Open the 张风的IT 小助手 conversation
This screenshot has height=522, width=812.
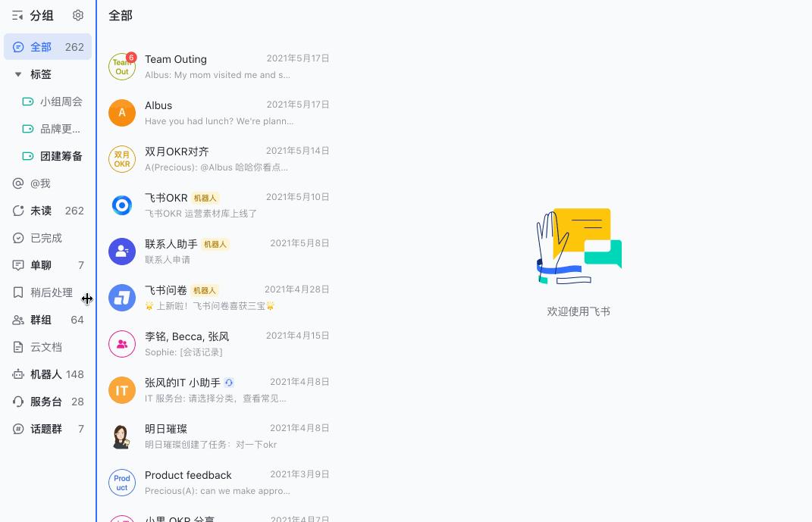(218, 390)
